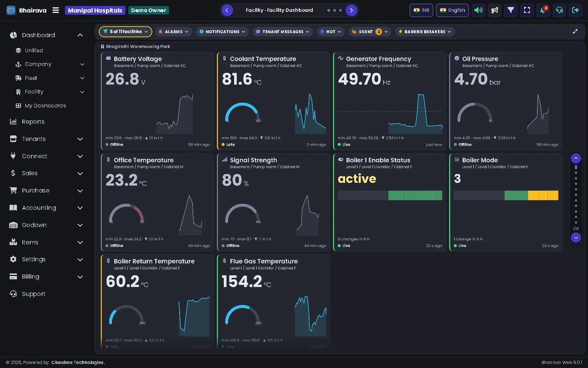
Task: Go to previous dashboard arrow
Action: pyautogui.click(x=227, y=10)
